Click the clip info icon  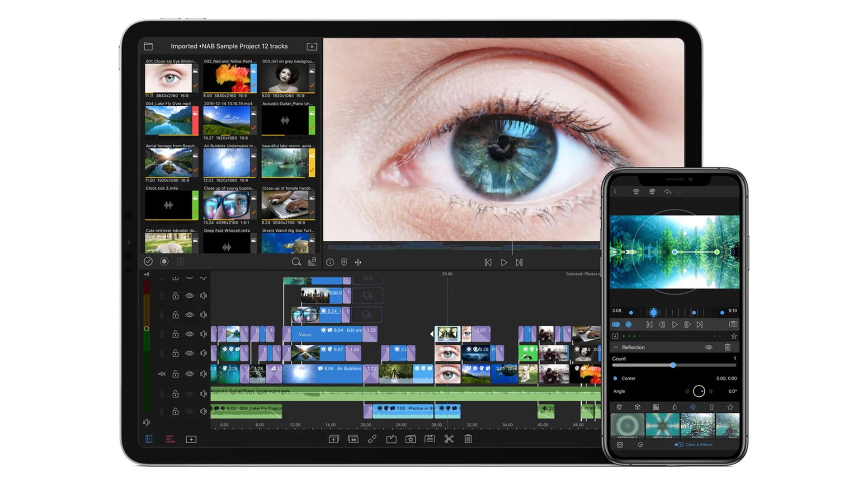(x=330, y=263)
